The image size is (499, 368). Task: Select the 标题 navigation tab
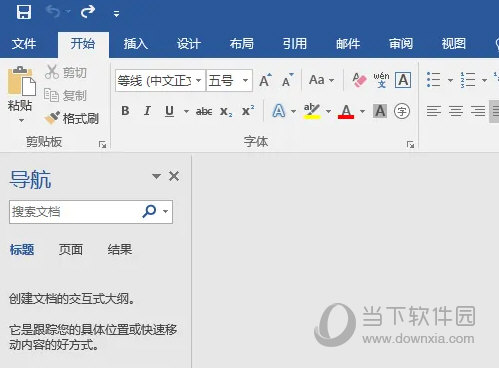22,249
